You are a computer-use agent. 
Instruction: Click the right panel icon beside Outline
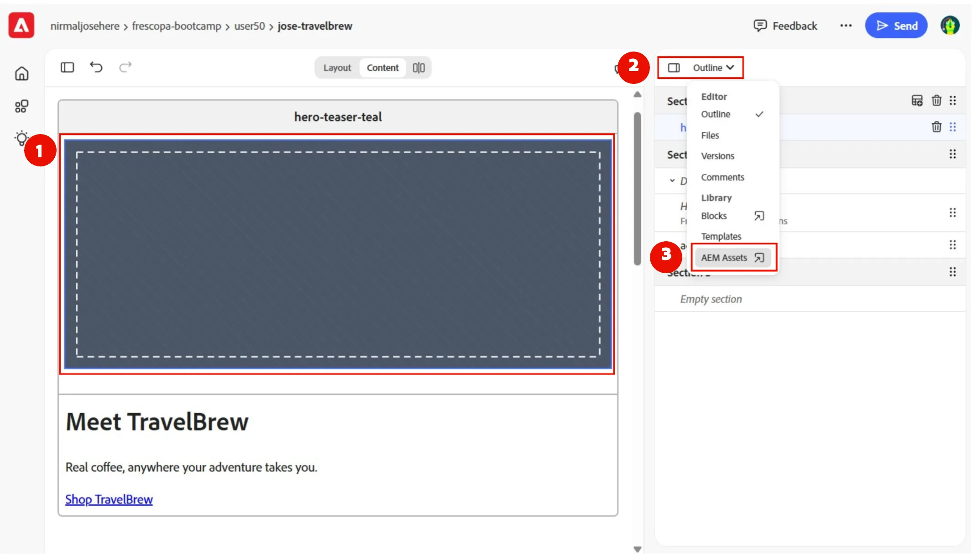(674, 68)
